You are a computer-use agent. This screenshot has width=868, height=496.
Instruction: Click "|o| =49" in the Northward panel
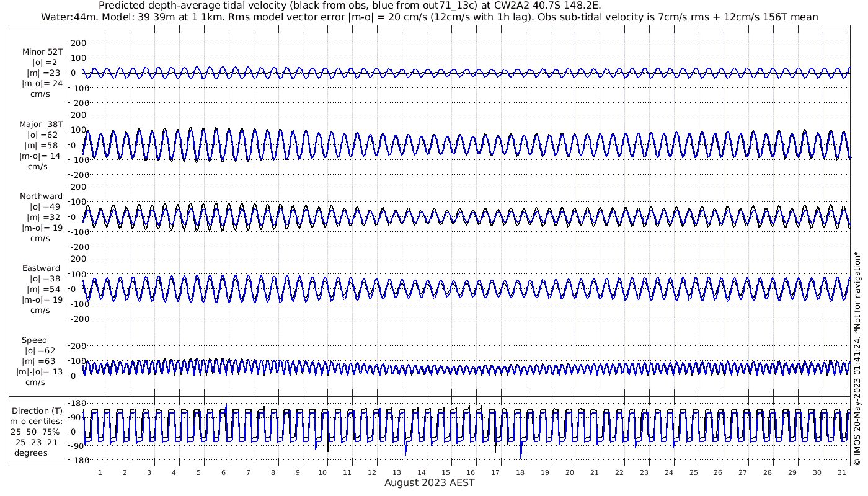coord(45,207)
